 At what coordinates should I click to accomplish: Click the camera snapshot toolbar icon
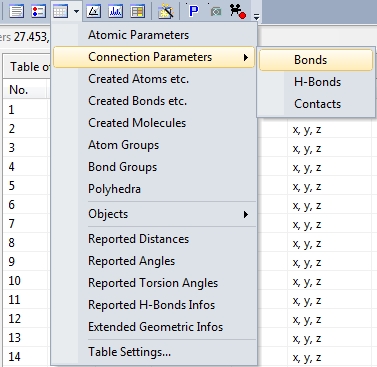216,11
